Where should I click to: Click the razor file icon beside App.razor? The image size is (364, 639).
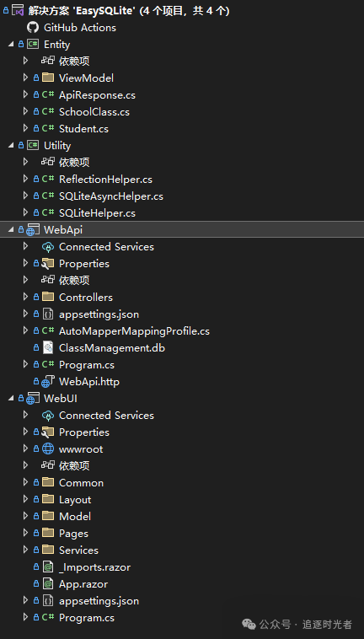[48, 583]
